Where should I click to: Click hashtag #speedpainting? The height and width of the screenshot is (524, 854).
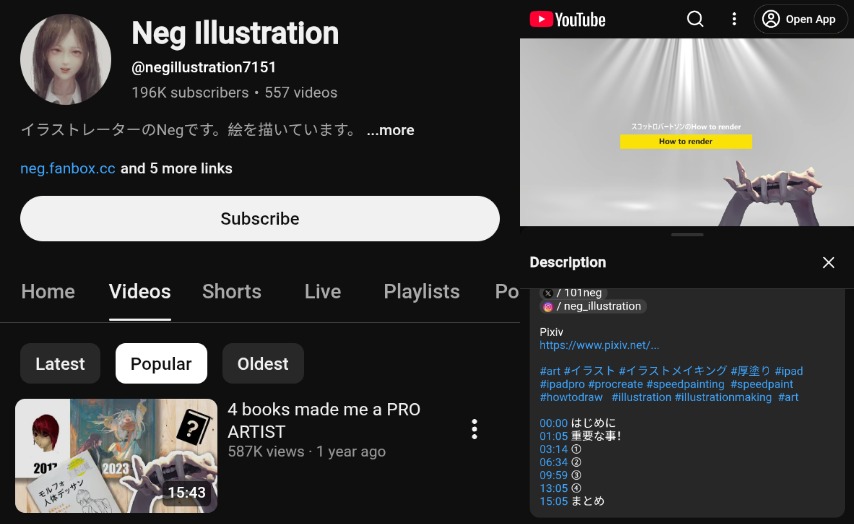(685, 385)
